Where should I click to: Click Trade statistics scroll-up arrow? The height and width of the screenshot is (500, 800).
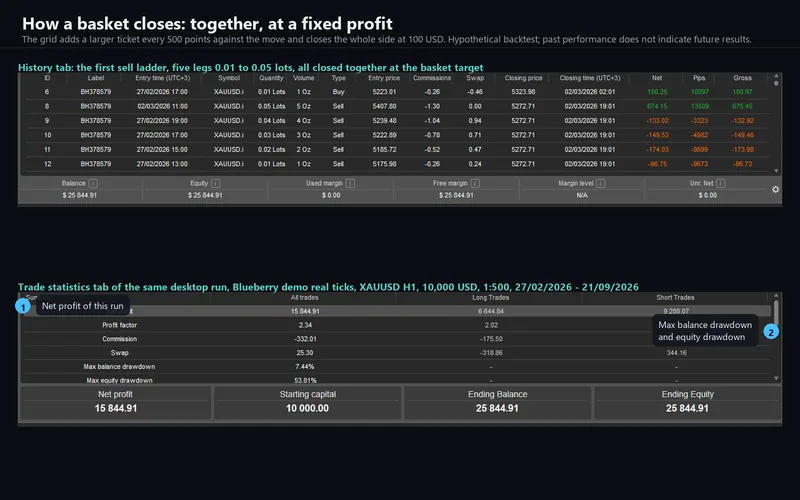776,295
